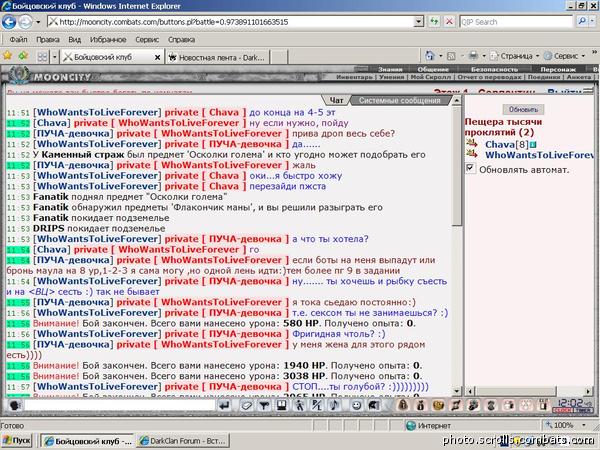
Task: Open the Знания game menu
Action: point(390,69)
